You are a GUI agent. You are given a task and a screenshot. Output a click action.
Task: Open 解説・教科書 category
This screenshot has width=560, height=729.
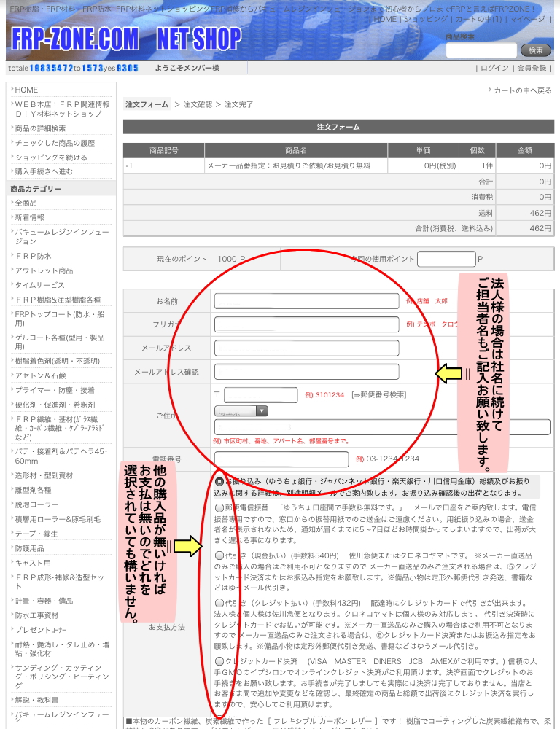pos(36,700)
